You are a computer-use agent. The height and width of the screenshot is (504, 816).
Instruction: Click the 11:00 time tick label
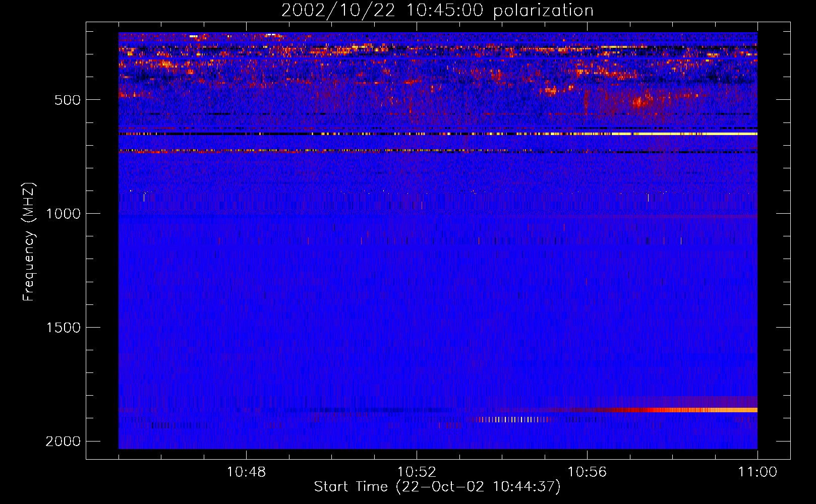pyautogui.click(x=757, y=472)
